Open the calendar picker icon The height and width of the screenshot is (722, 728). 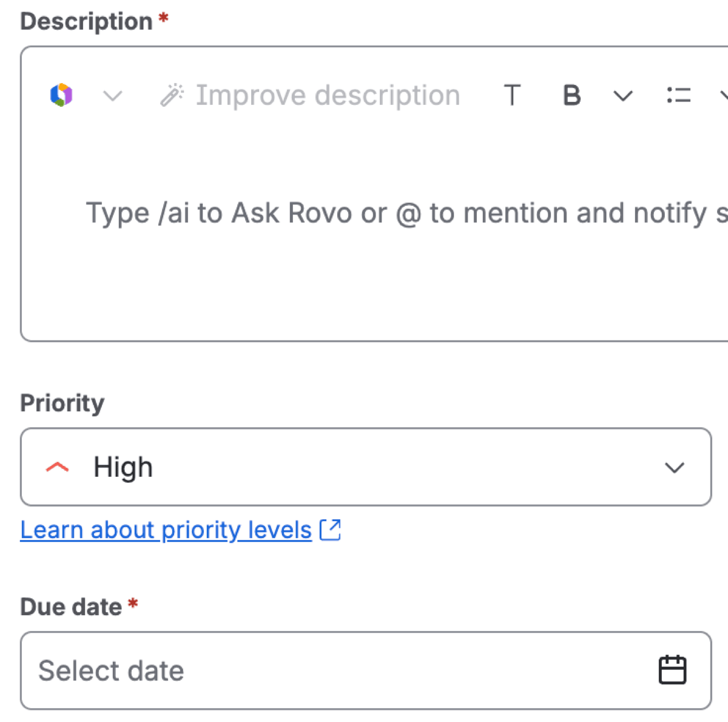pos(672,670)
